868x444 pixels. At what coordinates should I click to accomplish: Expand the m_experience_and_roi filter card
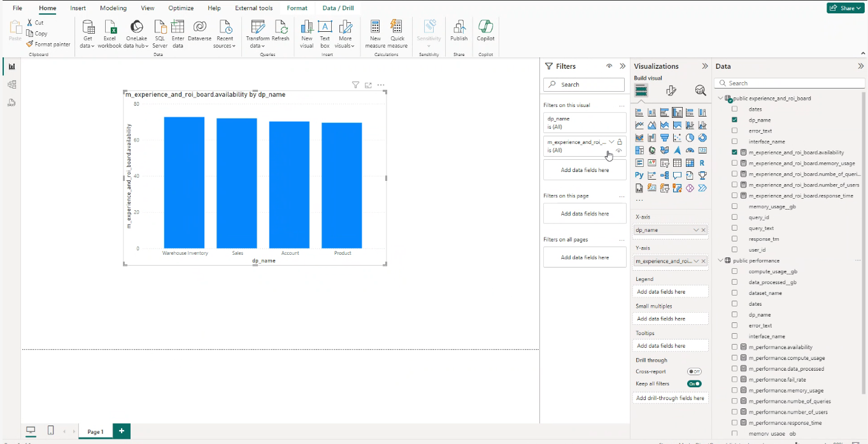(611, 142)
